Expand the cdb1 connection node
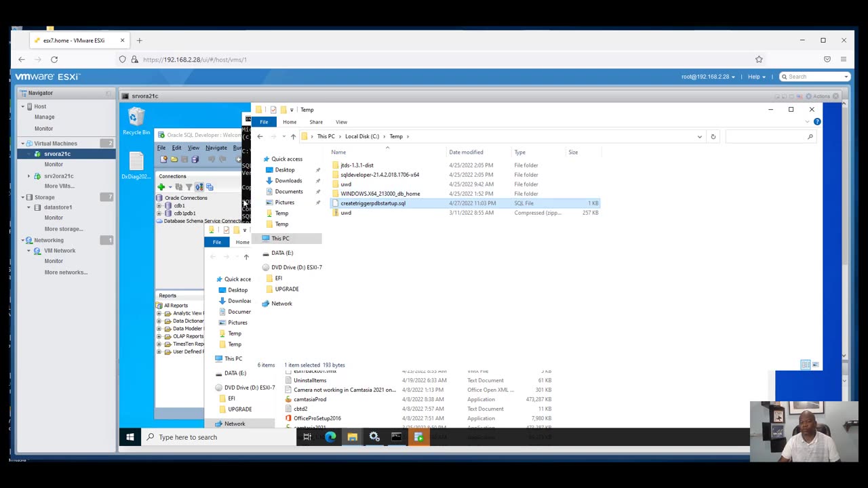868x488 pixels. coord(159,205)
